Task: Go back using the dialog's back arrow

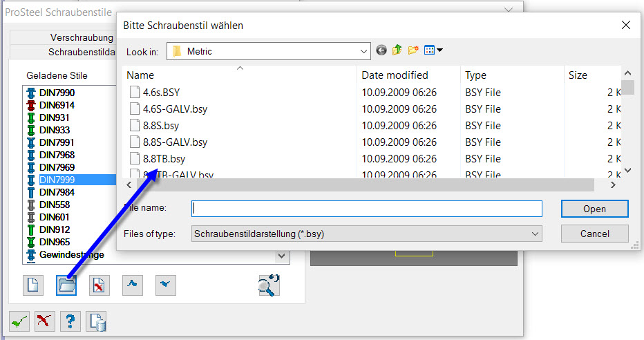Action: [x=381, y=50]
